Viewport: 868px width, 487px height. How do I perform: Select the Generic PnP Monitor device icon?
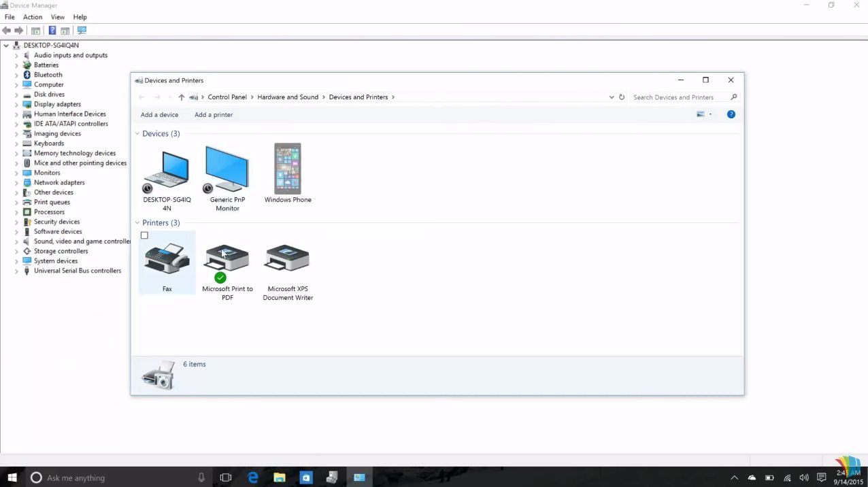tap(227, 169)
